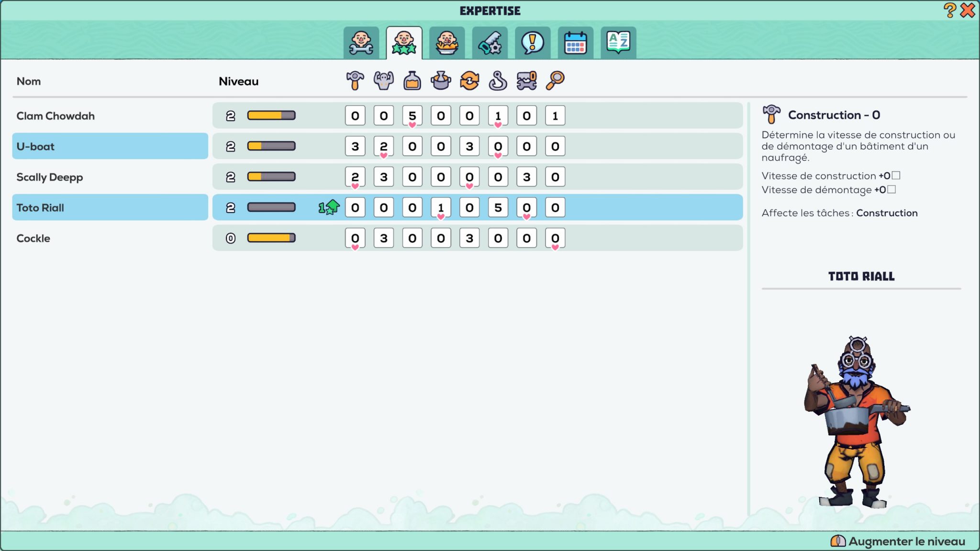This screenshot has height=551, width=980.
Task: Open the calendar tab
Action: (x=575, y=43)
